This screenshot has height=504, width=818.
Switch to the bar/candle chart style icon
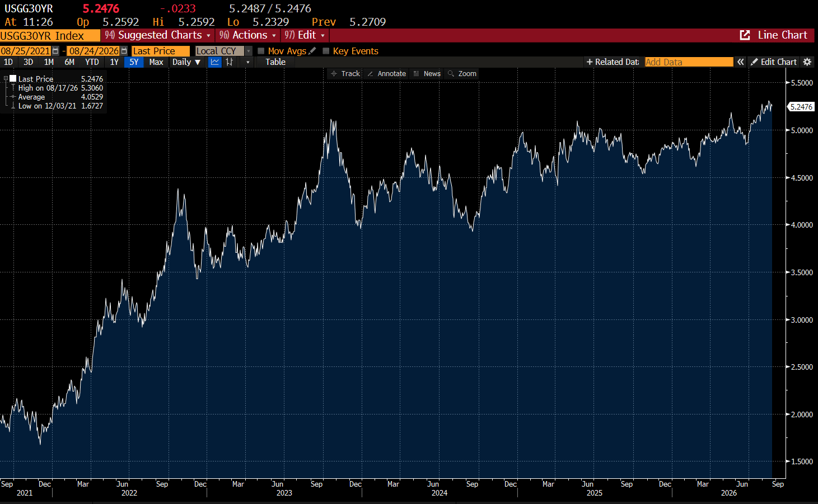point(230,62)
